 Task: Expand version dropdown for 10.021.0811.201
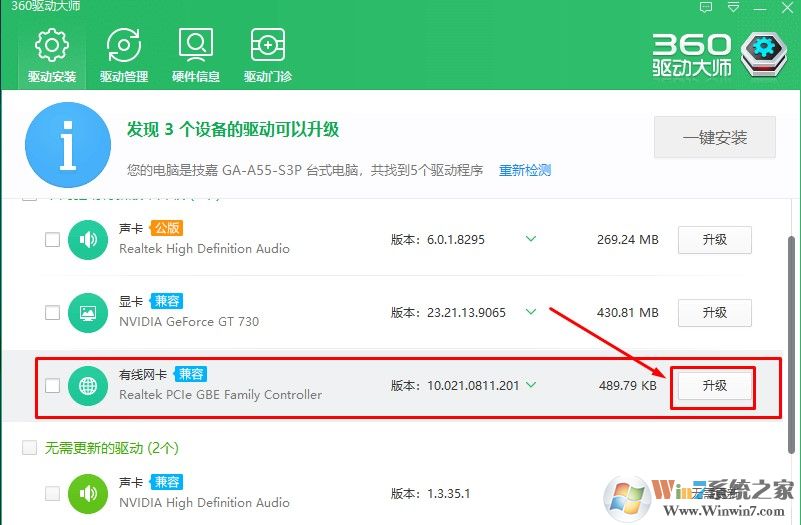531,385
